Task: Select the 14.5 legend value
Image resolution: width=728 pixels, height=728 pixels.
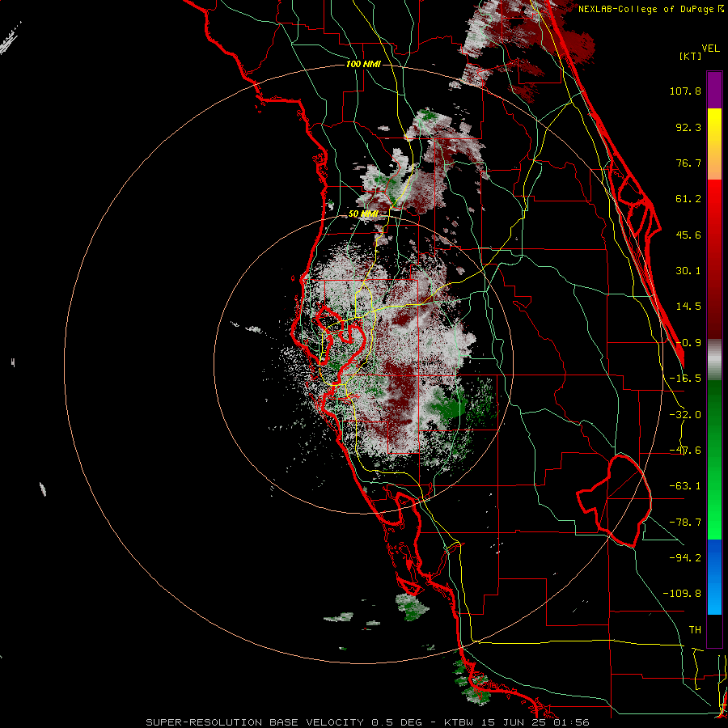Action: (x=688, y=307)
